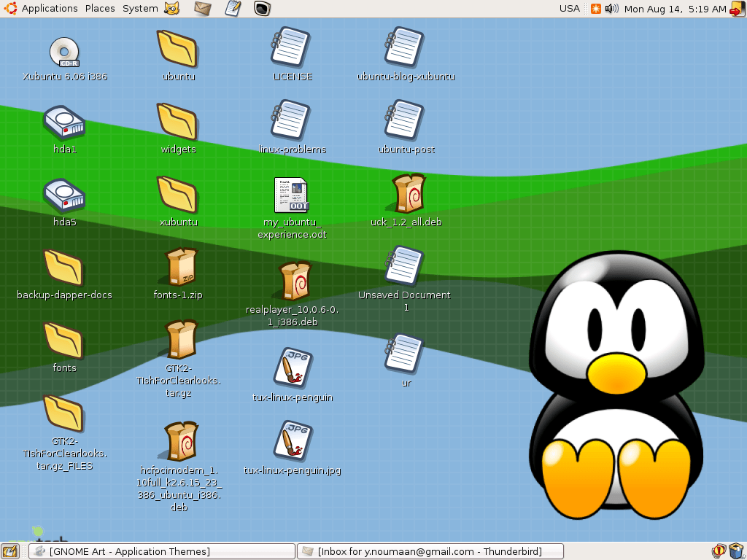Select the xubuntu folder icon
This screenshot has width=747, height=560.
click(x=178, y=194)
